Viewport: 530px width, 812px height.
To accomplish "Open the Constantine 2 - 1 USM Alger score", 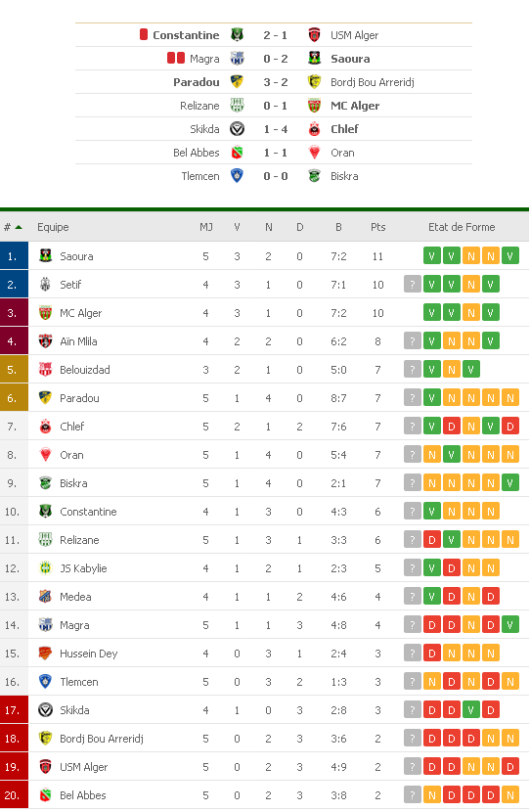I will coord(275,34).
